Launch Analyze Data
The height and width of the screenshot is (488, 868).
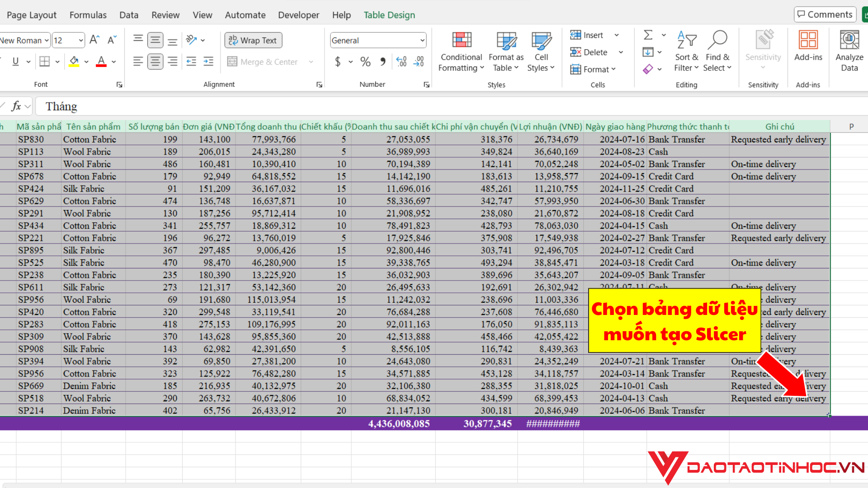pyautogui.click(x=849, y=51)
